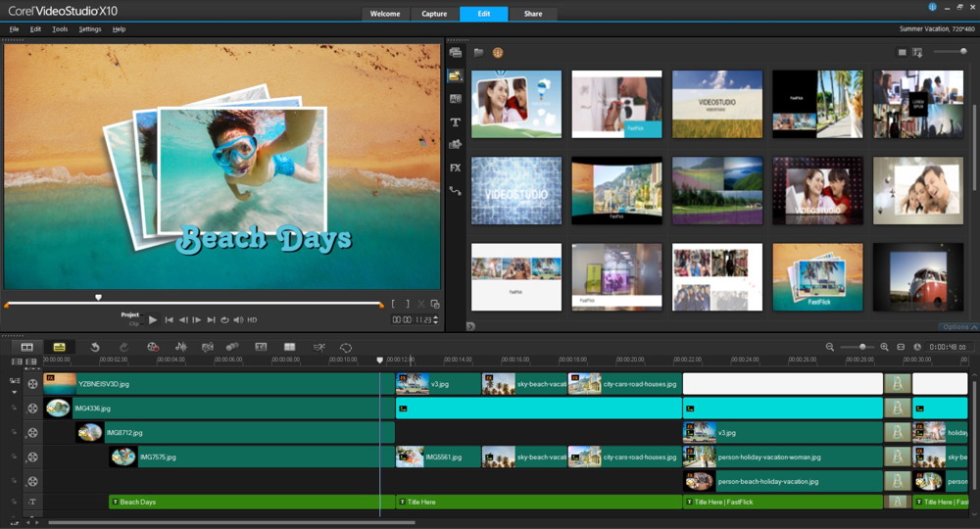Switch preview to Clip mode
The image size is (980, 529).
(133, 323)
